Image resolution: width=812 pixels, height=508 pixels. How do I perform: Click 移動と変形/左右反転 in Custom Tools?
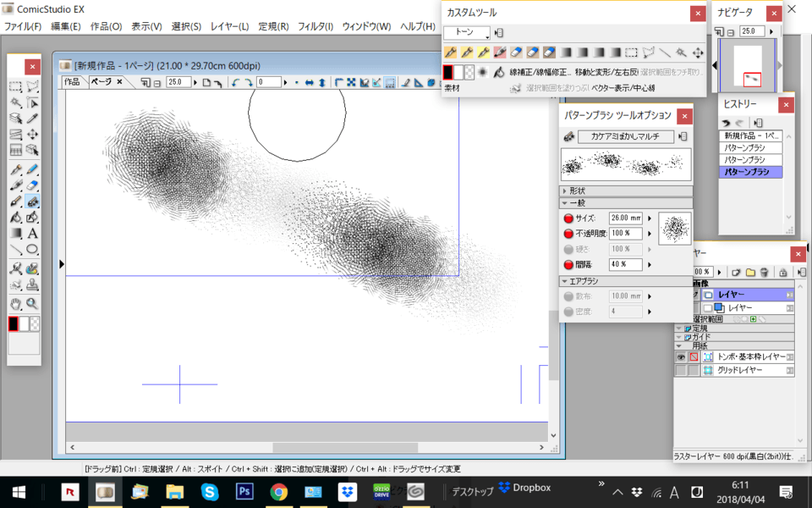point(606,72)
